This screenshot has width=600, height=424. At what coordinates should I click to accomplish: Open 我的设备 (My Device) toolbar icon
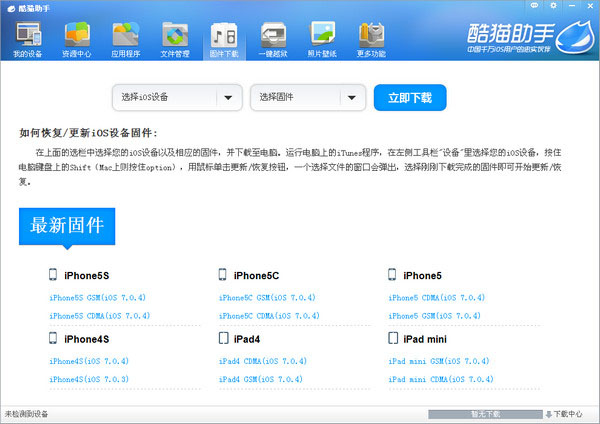pos(28,40)
